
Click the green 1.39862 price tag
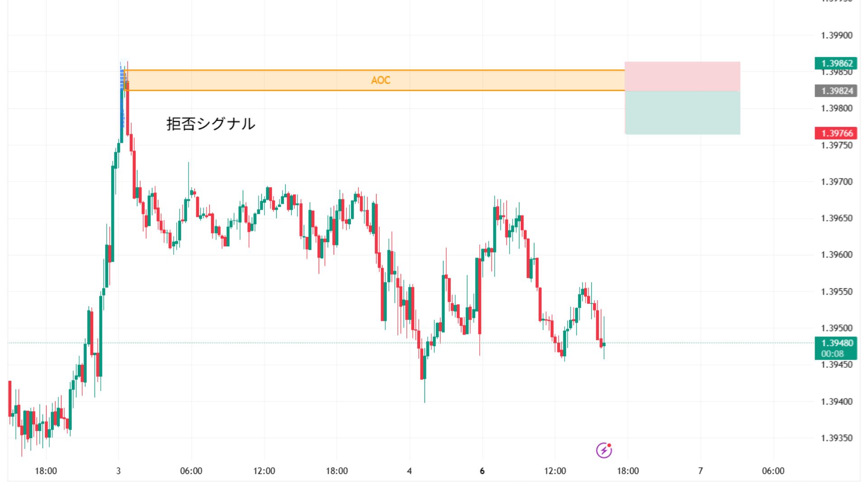click(837, 63)
